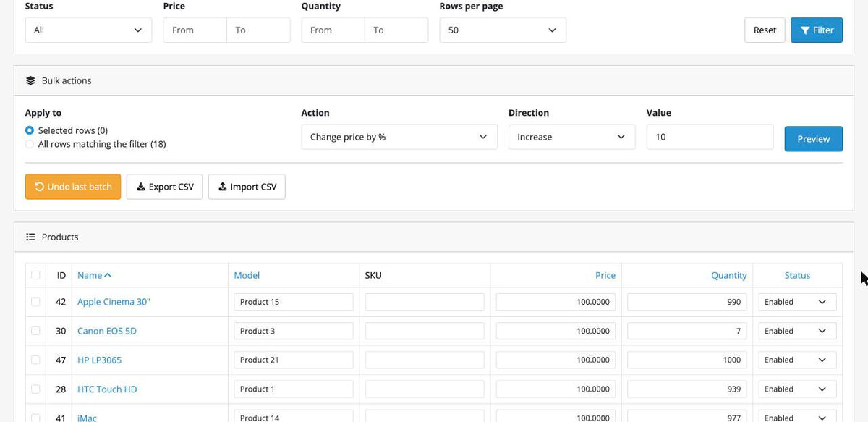868x422 pixels.
Task: Choose 'All rows matching the filter (18)' radio
Action: 30,144
